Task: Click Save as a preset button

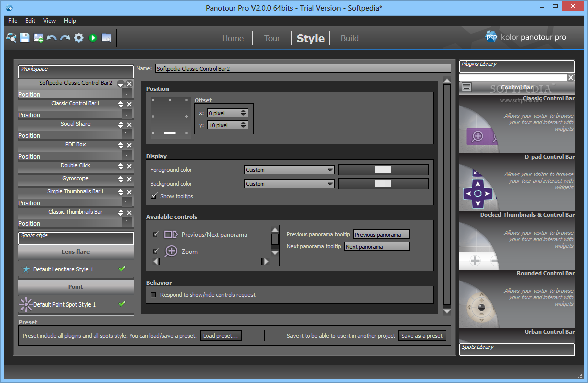Action: pos(422,336)
